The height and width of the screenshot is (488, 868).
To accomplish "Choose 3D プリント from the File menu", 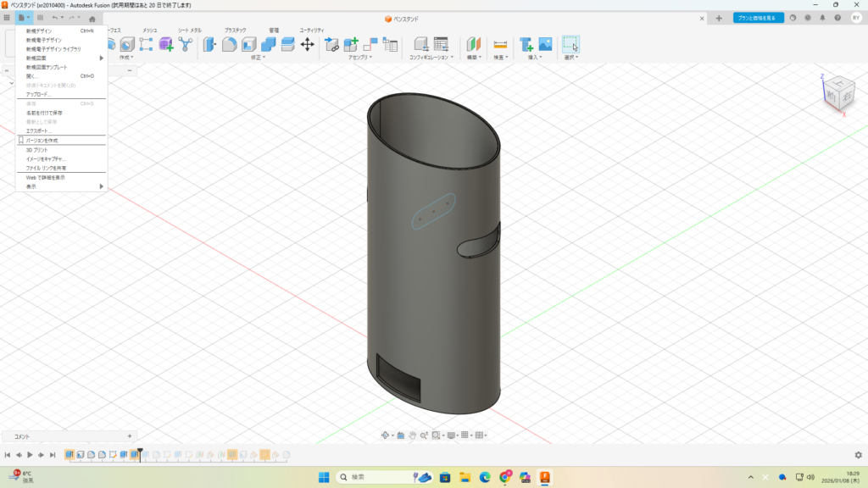I will coord(37,150).
